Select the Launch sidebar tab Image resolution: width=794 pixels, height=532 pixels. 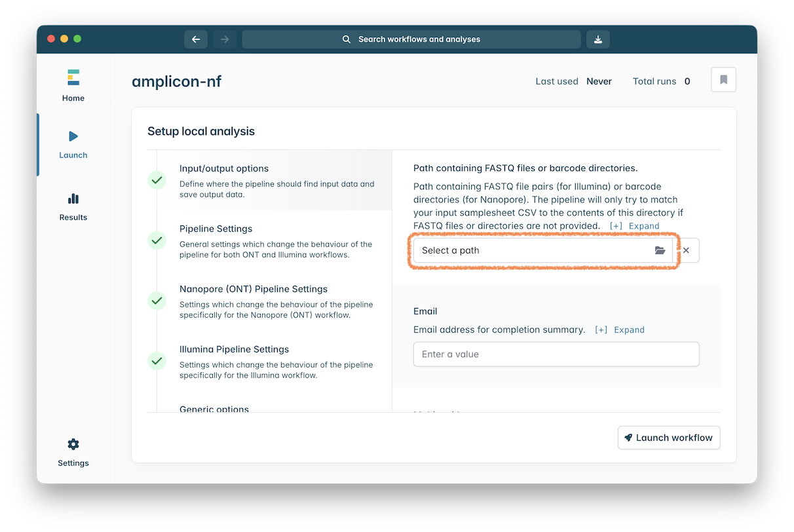point(73,144)
